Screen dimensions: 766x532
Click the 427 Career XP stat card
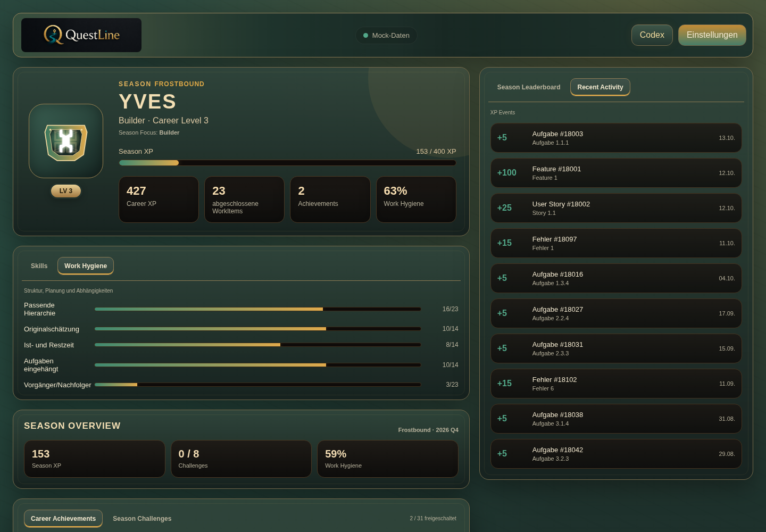(x=159, y=199)
